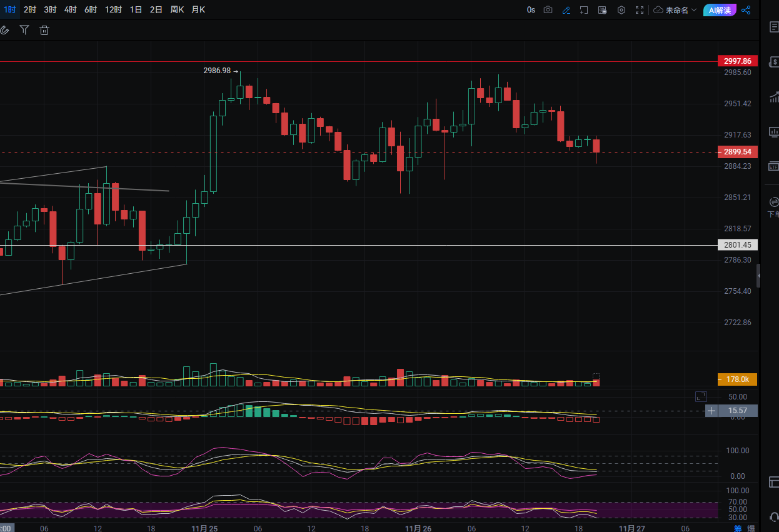
Task: Activate the blue pencil drawing tool
Action: click(566, 10)
